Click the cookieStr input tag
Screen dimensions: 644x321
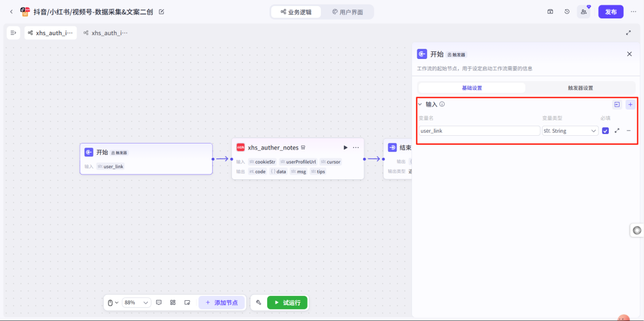pos(262,162)
